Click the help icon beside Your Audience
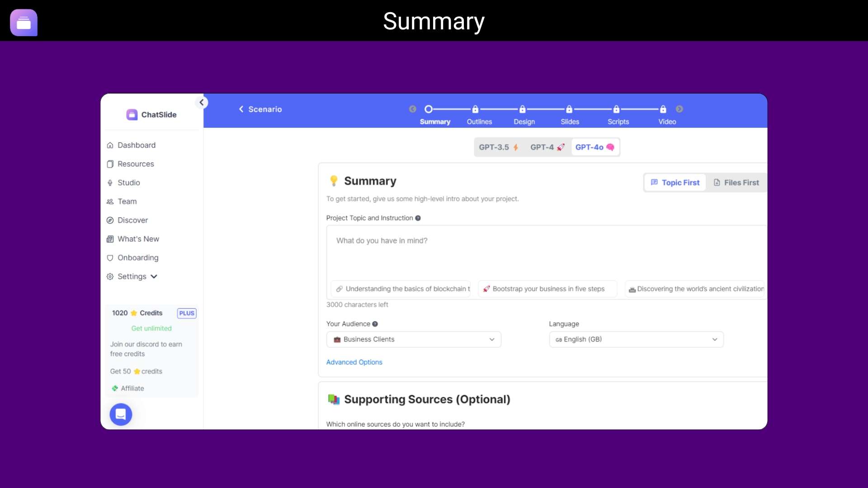Screen dimensions: 868x488 pos(375,324)
